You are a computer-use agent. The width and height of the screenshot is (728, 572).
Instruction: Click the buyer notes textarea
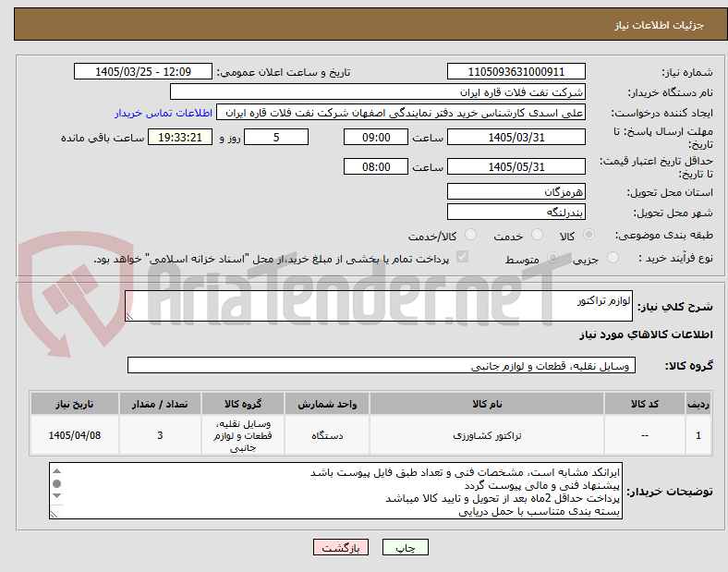pyautogui.click(x=335, y=491)
